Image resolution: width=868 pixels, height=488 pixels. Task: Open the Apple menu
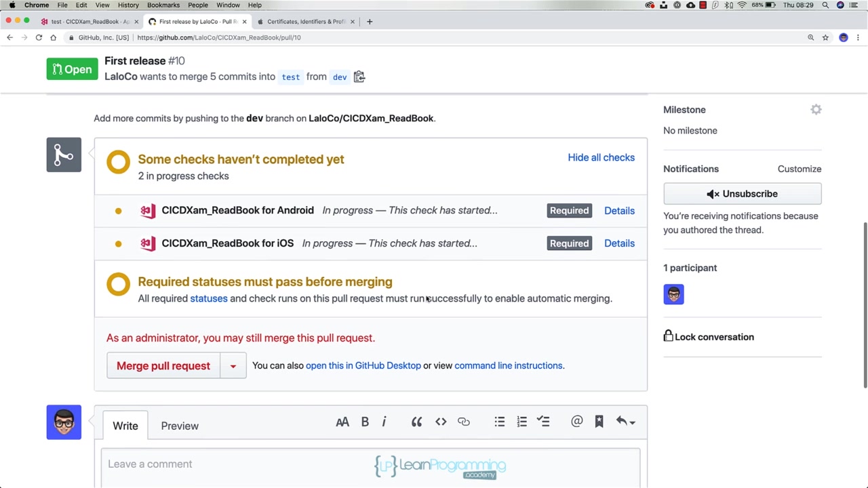coord(12,5)
